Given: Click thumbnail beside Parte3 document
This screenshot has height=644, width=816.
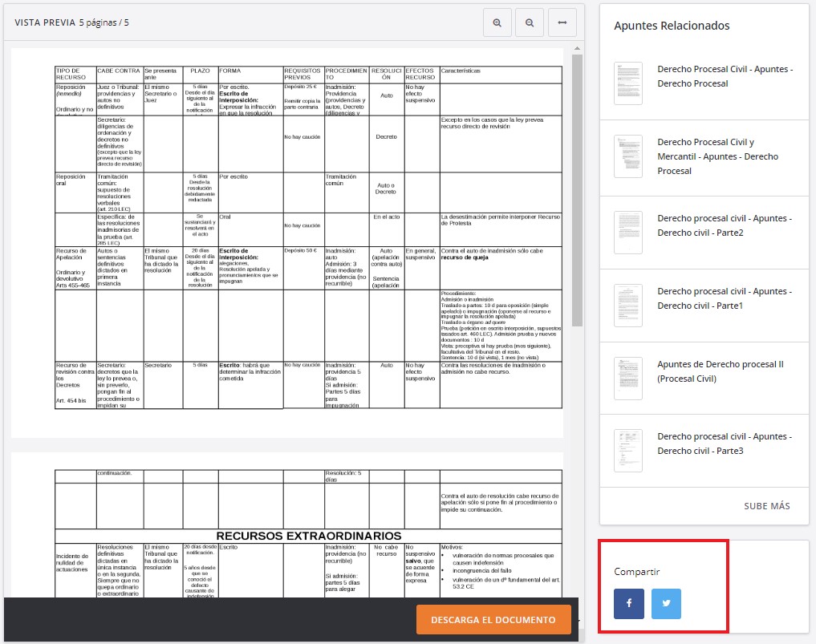Looking at the screenshot, I should [x=627, y=450].
